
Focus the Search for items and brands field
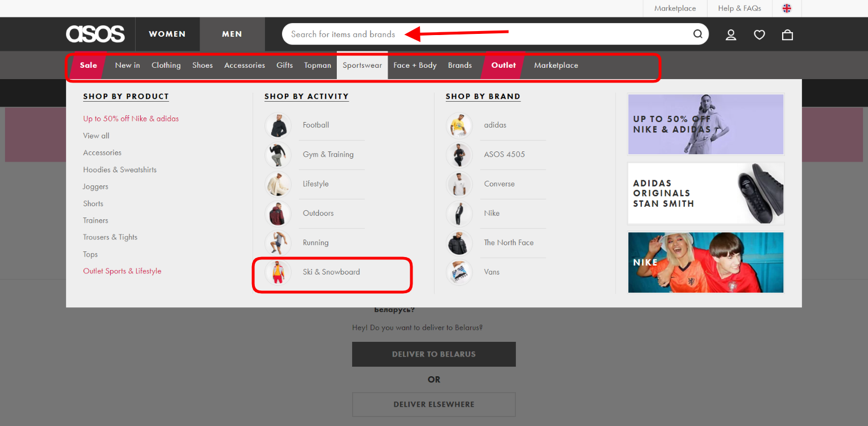point(495,34)
